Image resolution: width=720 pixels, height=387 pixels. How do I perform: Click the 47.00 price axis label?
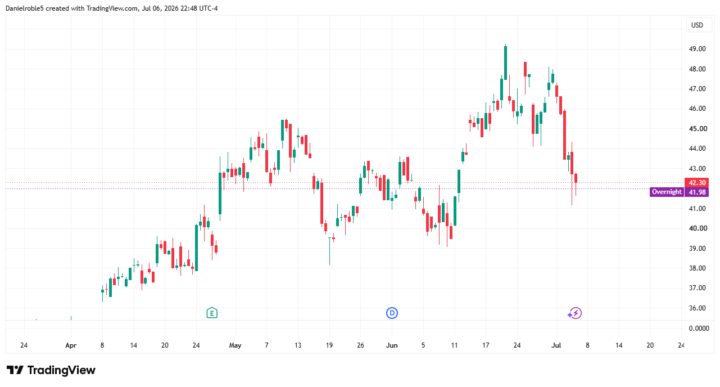pos(697,89)
